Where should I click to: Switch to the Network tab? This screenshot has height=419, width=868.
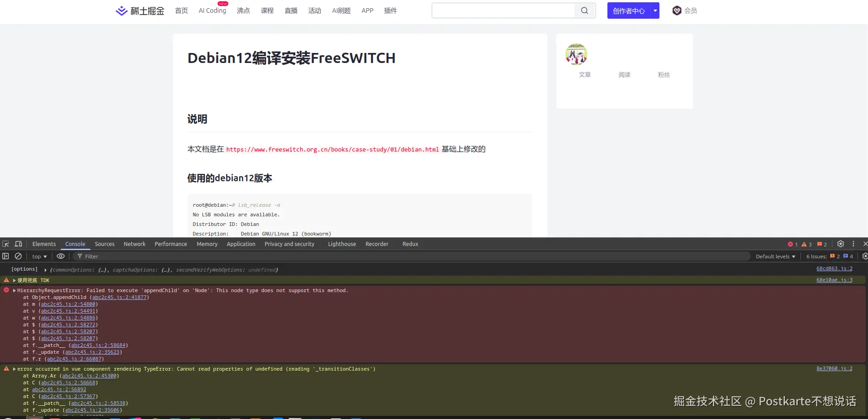click(x=134, y=244)
